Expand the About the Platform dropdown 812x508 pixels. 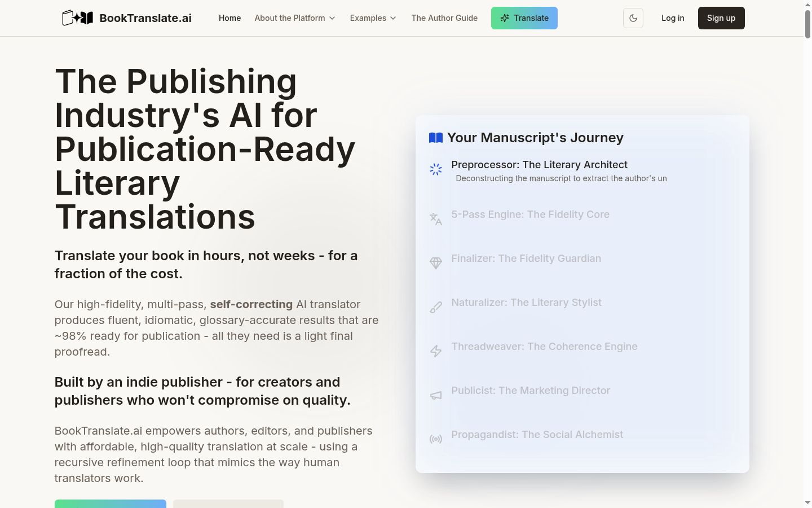point(295,18)
